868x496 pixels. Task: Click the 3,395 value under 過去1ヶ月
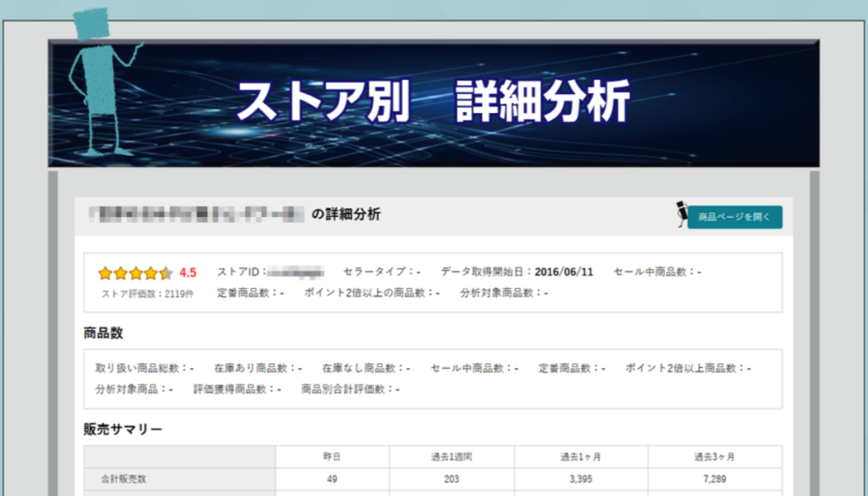pyautogui.click(x=580, y=479)
